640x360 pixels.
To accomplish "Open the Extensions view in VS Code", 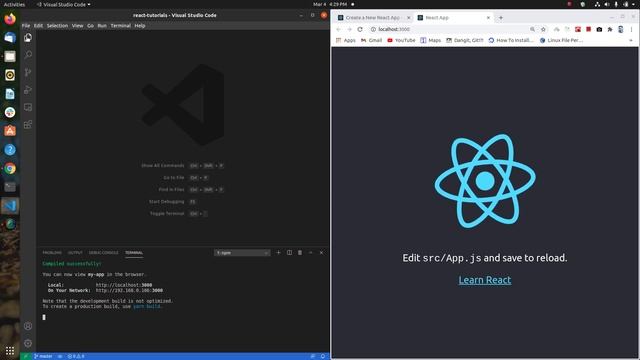I will point(28,124).
